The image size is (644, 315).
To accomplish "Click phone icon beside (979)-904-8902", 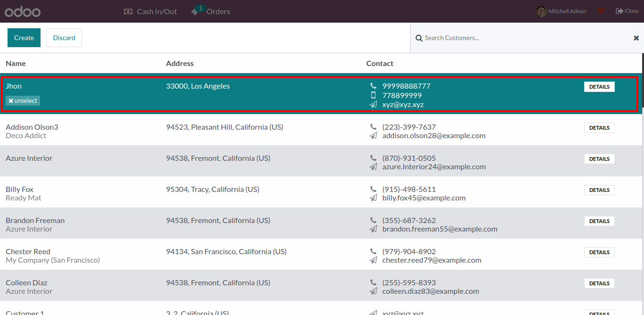I will tap(373, 251).
